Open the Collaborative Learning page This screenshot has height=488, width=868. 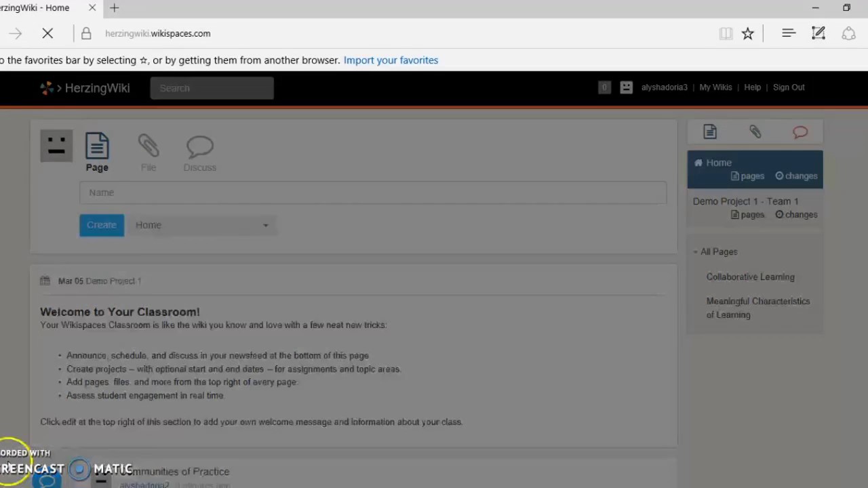click(750, 277)
